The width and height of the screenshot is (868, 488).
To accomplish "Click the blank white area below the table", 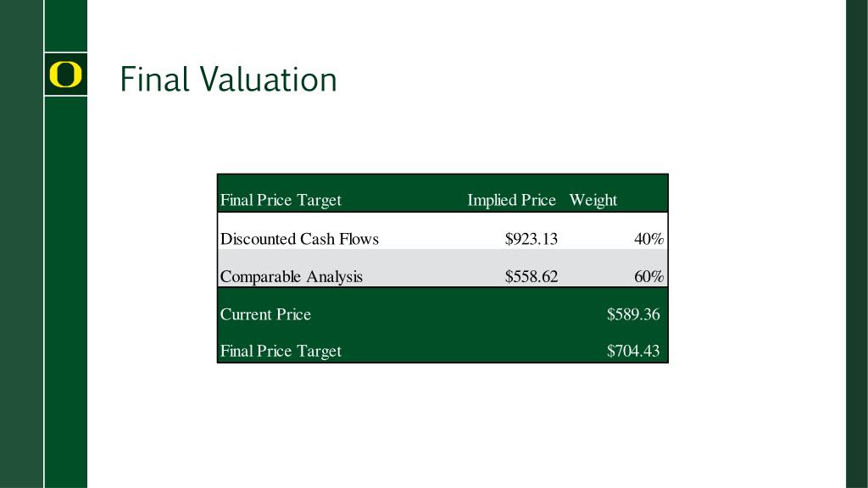I will point(441,424).
